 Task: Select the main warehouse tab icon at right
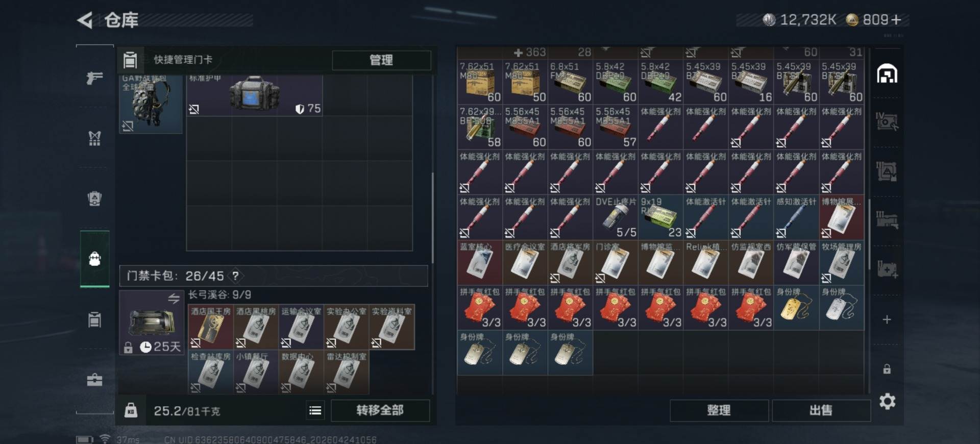pyautogui.click(x=887, y=74)
